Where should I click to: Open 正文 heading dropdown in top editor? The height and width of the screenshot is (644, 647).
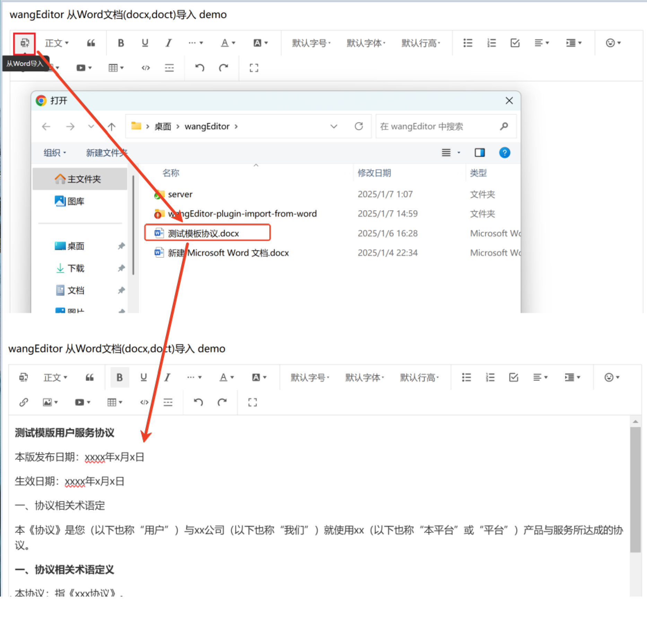point(57,43)
